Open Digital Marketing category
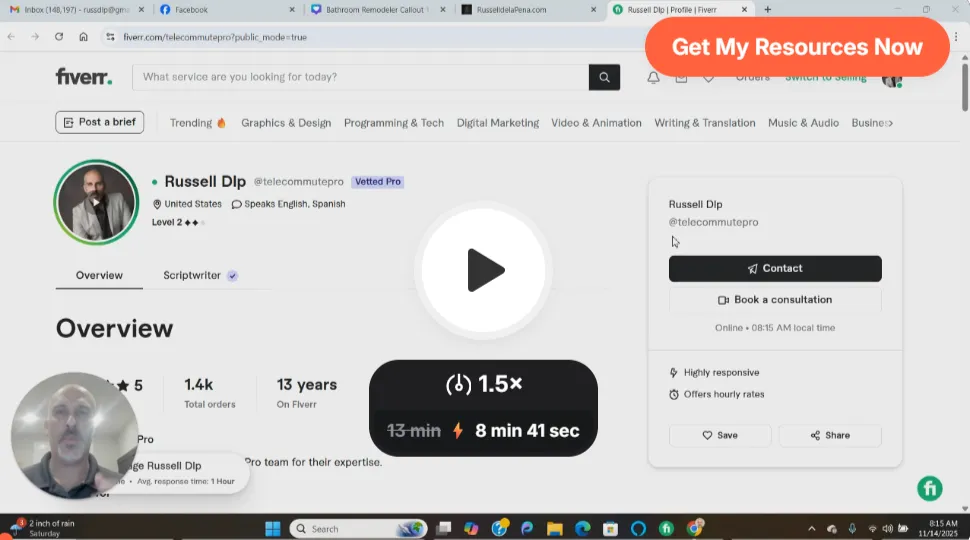 pyautogui.click(x=498, y=123)
